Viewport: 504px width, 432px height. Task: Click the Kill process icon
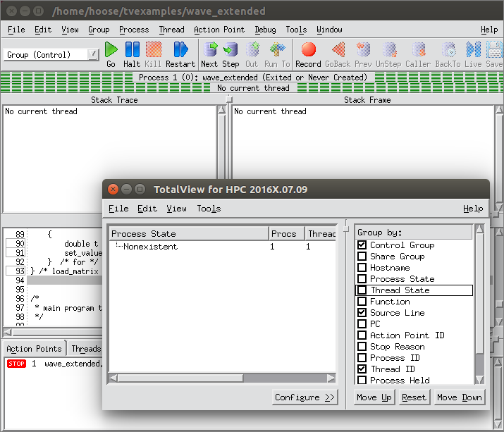[153, 49]
